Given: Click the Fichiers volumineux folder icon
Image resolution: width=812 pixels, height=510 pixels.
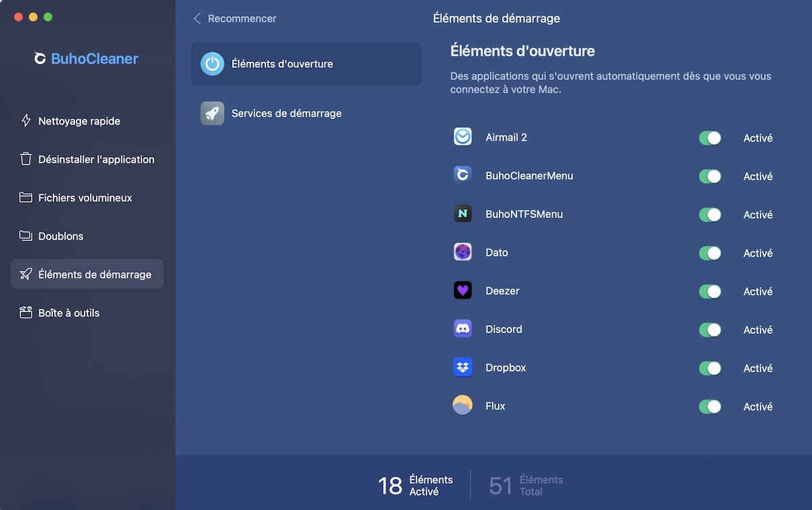Looking at the screenshot, I should pos(26,198).
